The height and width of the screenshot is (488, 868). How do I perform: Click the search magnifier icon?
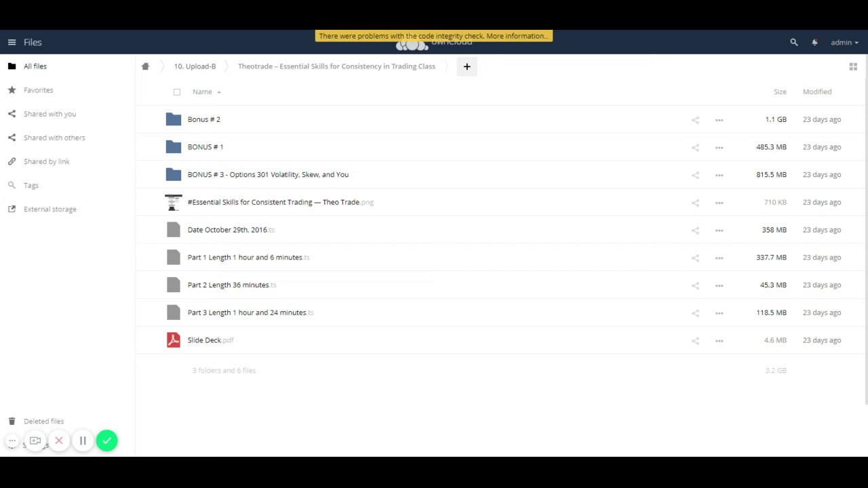point(794,42)
